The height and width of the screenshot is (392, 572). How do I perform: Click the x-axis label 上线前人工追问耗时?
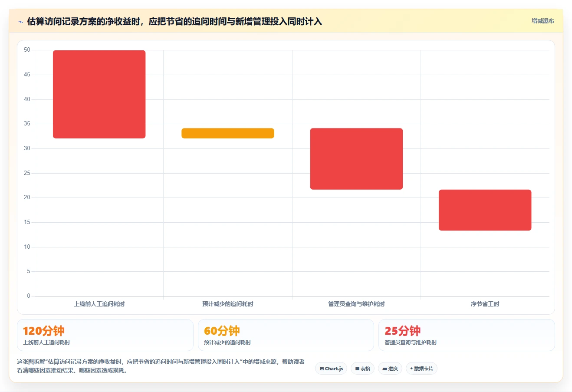[99, 304]
